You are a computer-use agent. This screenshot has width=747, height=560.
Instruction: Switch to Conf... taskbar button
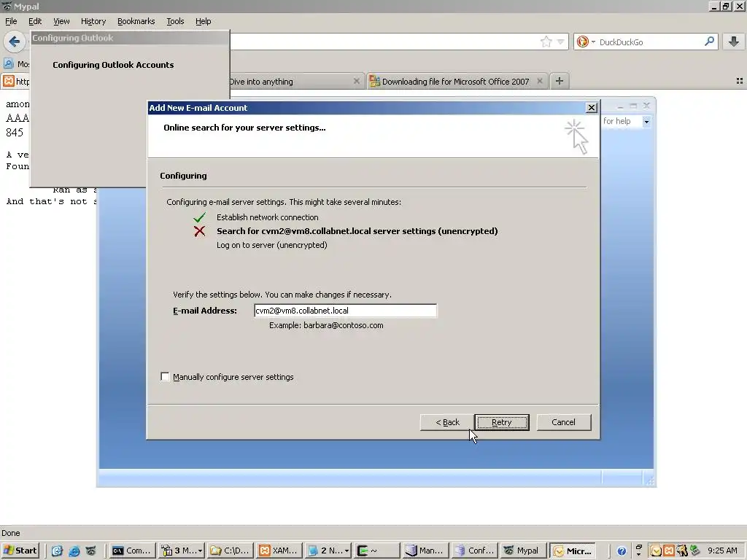point(474,551)
